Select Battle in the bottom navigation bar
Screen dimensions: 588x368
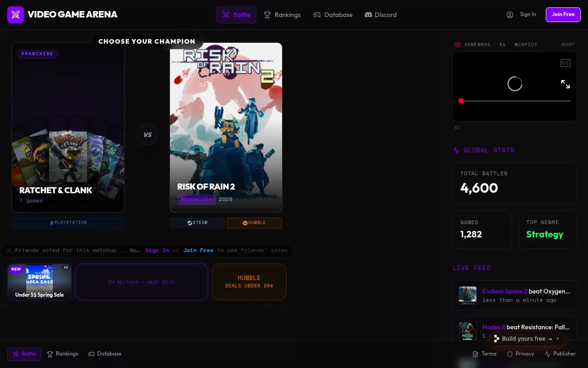pyautogui.click(x=24, y=354)
